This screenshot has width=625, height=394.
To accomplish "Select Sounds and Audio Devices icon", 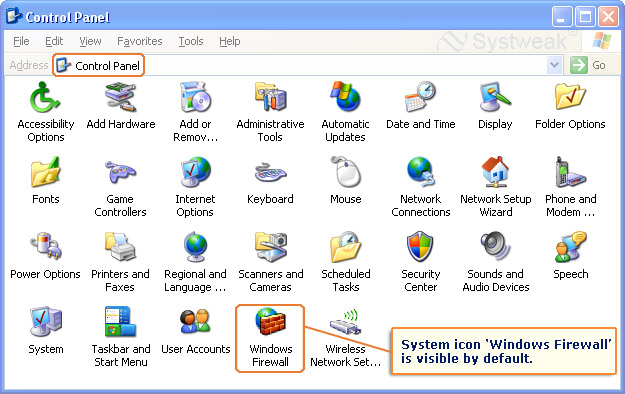I will [495, 246].
